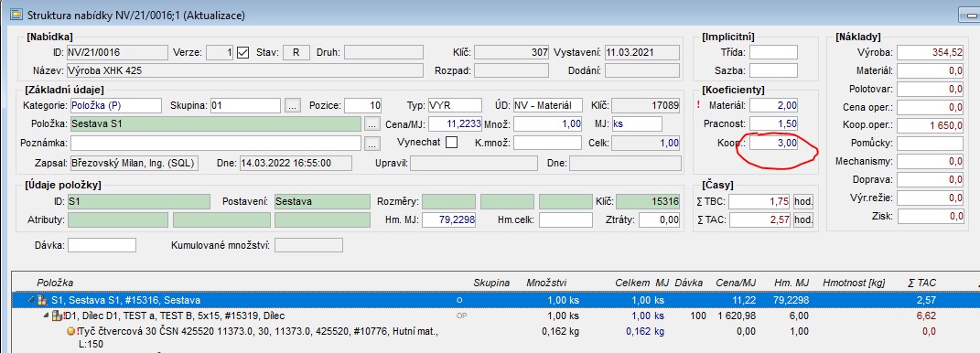This screenshot has width=980, height=353.
Task: Click the hod. unit button beside Σ TBC
Action: tap(803, 202)
